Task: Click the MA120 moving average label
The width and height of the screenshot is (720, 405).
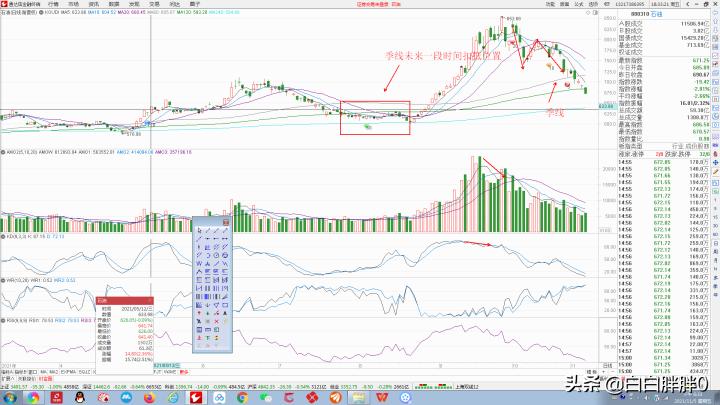Action: (191, 12)
